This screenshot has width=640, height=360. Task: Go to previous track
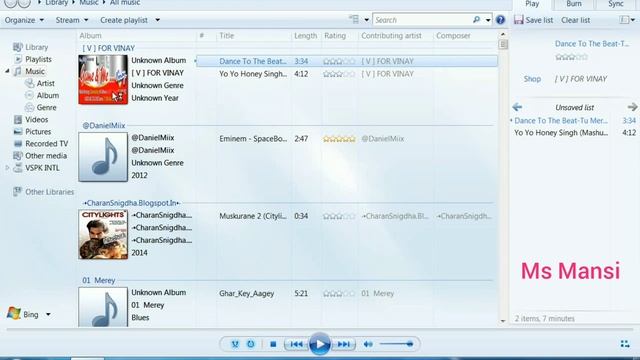point(296,344)
